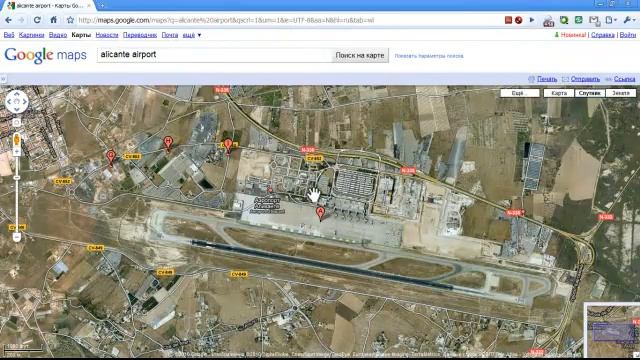
Task: Click the Войти sign-in link
Action: [x=628, y=35]
